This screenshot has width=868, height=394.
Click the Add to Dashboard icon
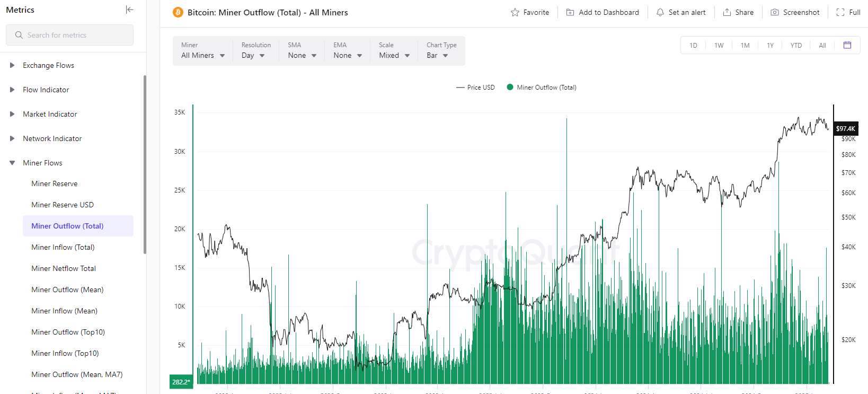click(570, 12)
